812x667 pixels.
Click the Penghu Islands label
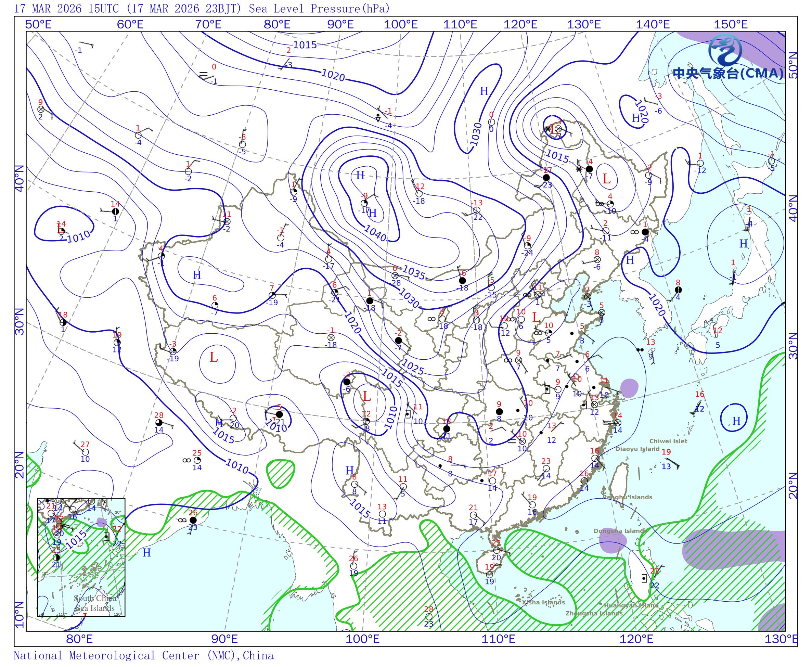pyautogui.click(x=627, y=497)
